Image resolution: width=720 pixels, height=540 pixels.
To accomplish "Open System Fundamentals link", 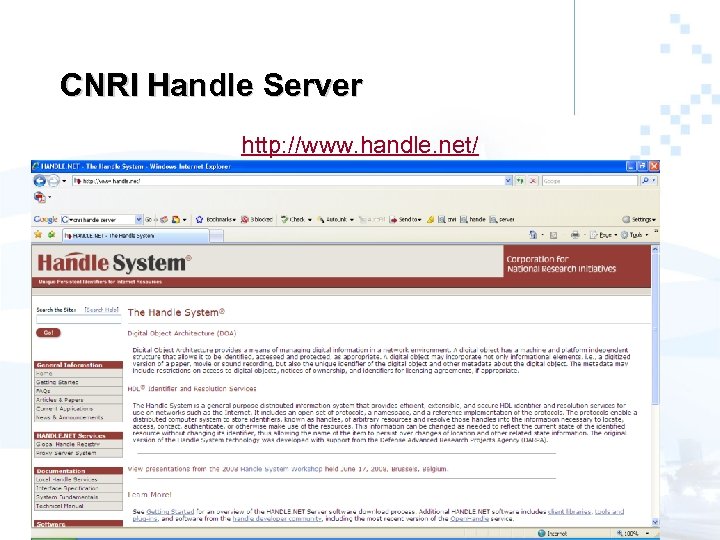I will click(67, 497).
